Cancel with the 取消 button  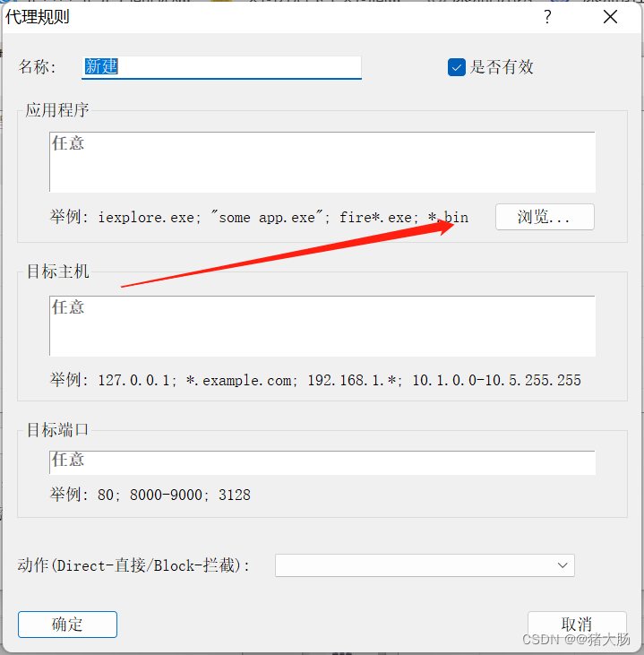pyautogui.click(x=577, y=625)
